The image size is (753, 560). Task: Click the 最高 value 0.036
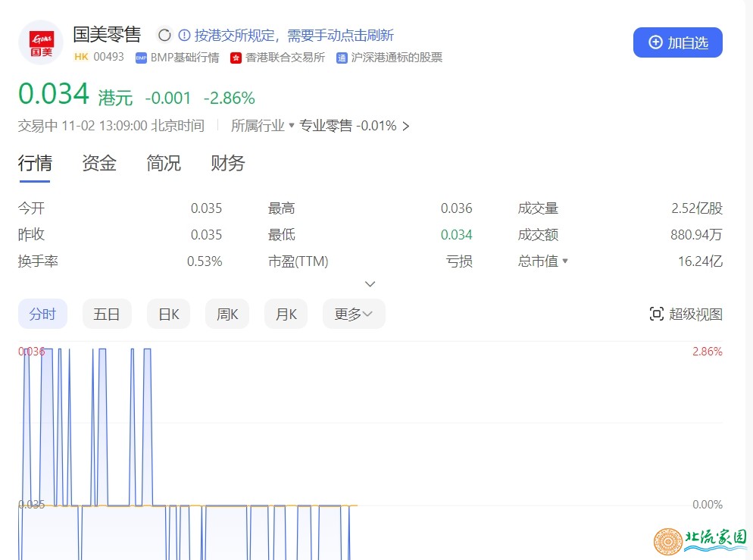[456, 208]
